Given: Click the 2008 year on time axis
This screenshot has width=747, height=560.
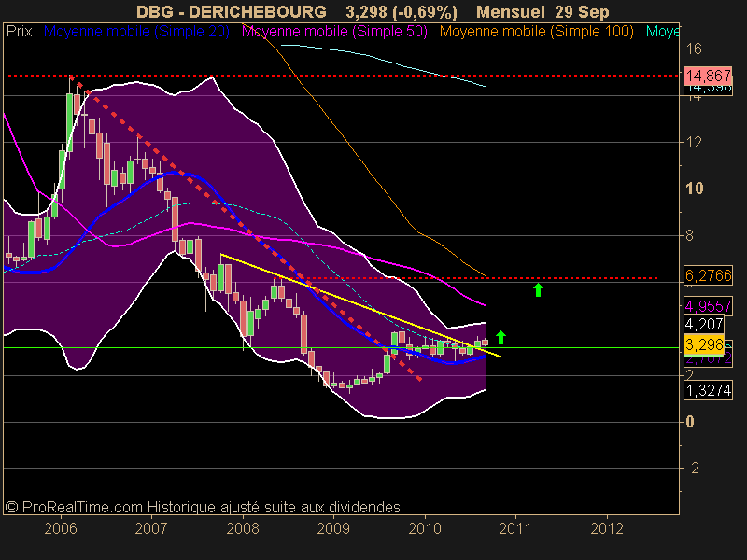Looking at the screenshot, I should pos(243,528).
